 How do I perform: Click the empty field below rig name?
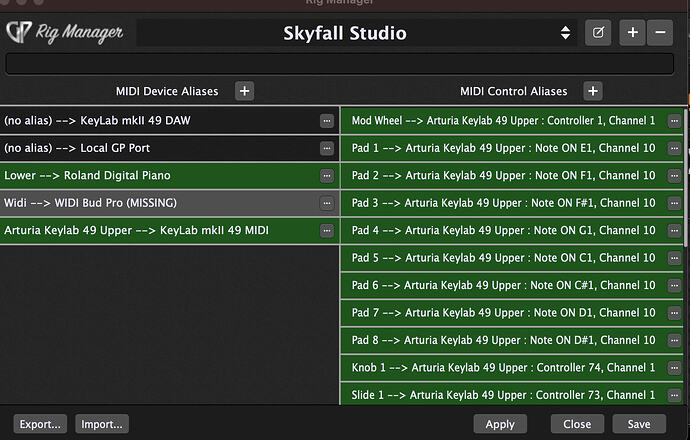click(x=339, y=64)
